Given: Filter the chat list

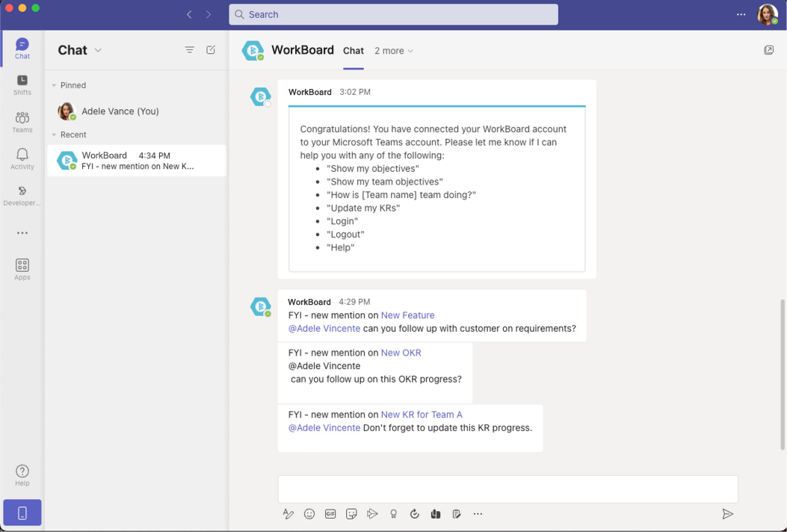Looking at the screenshot, I should pyautogui.click(x=189, y=49).
